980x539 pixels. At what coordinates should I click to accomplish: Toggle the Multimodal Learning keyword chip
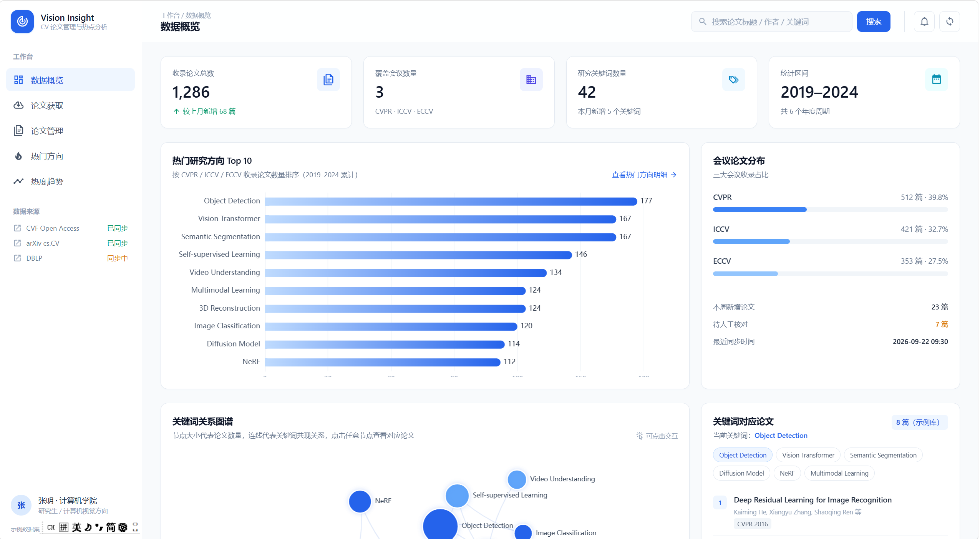(839, 473)
